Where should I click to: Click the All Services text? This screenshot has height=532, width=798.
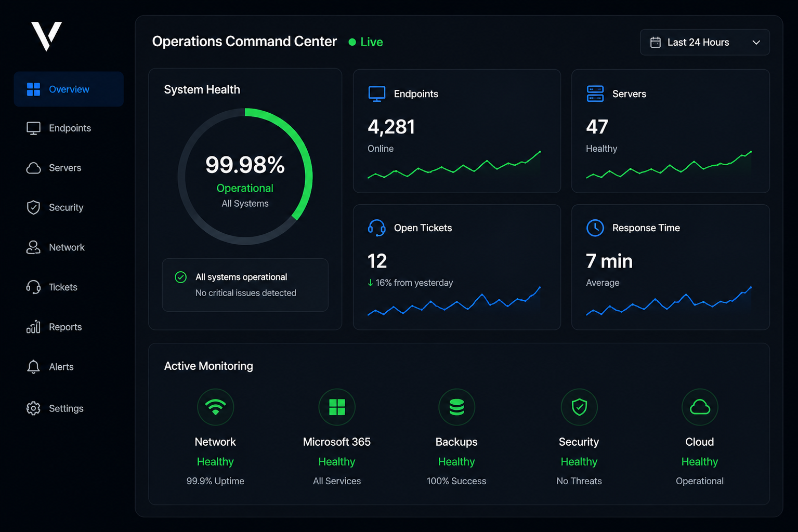337,481
